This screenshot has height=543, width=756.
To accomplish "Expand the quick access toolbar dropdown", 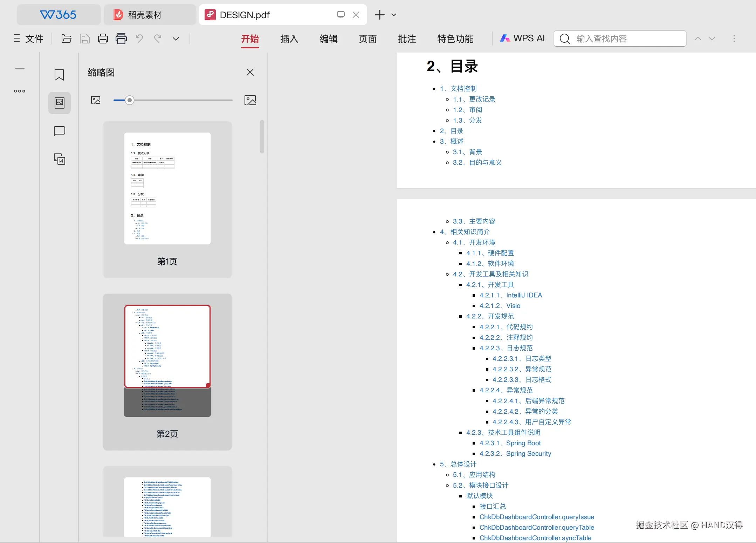I will coord(176,39).
